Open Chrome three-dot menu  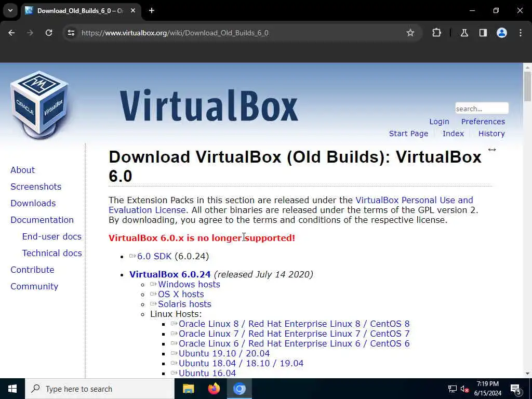521,33
